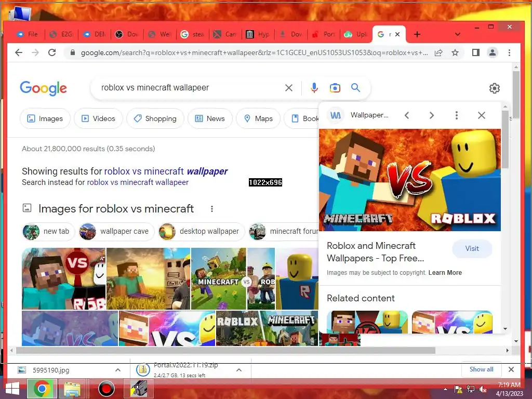532x399 pixels.
Task: Click in the Google search input field
Action: pos(190,88)
